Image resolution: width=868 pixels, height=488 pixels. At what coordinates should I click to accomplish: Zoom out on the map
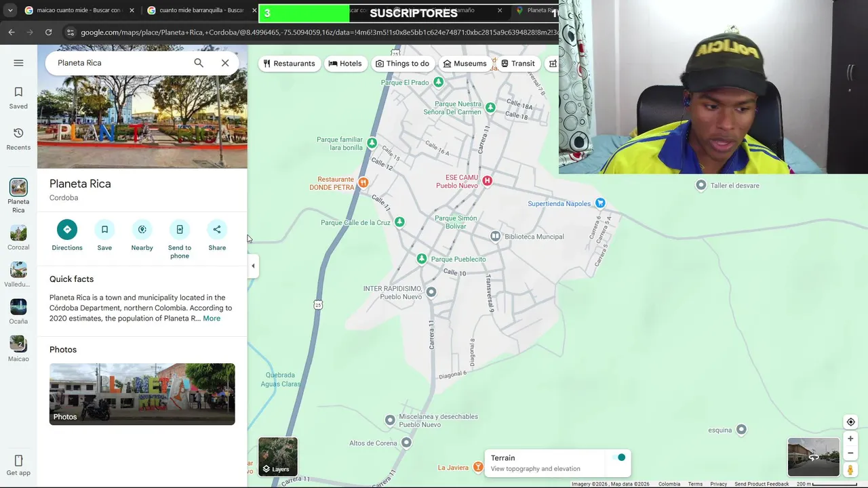pos(850,453)
